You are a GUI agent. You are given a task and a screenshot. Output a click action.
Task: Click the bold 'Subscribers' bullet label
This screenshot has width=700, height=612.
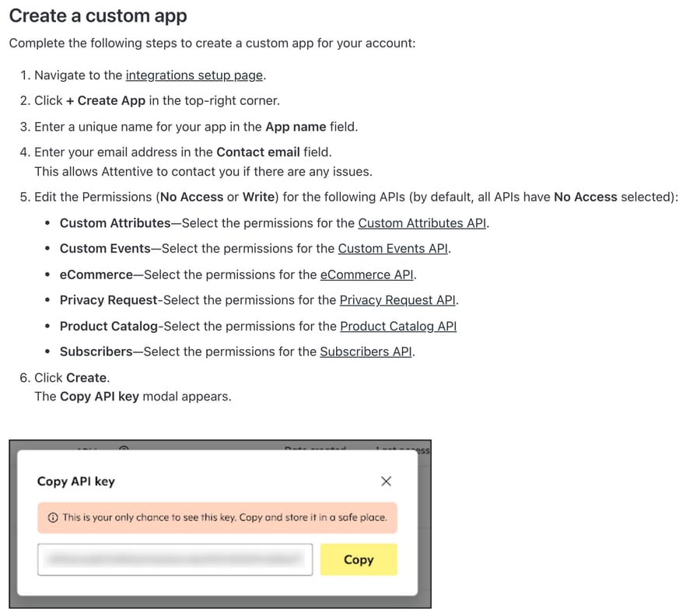coord(96,351)
